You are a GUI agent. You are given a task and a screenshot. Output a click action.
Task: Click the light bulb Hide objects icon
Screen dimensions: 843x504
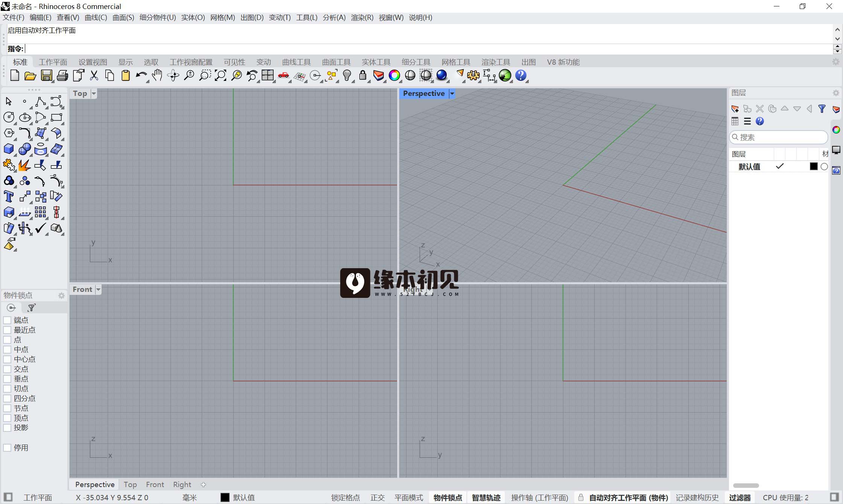pos(347,76)
